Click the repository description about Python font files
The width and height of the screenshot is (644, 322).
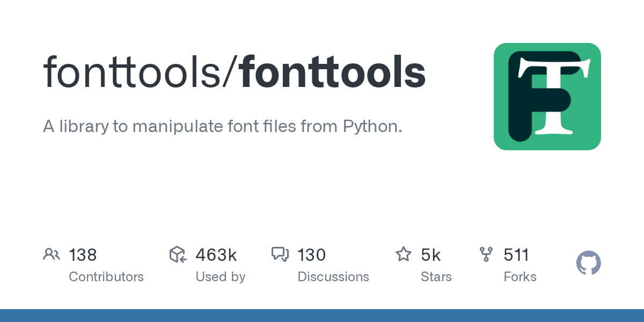click(x=222, y=127)
